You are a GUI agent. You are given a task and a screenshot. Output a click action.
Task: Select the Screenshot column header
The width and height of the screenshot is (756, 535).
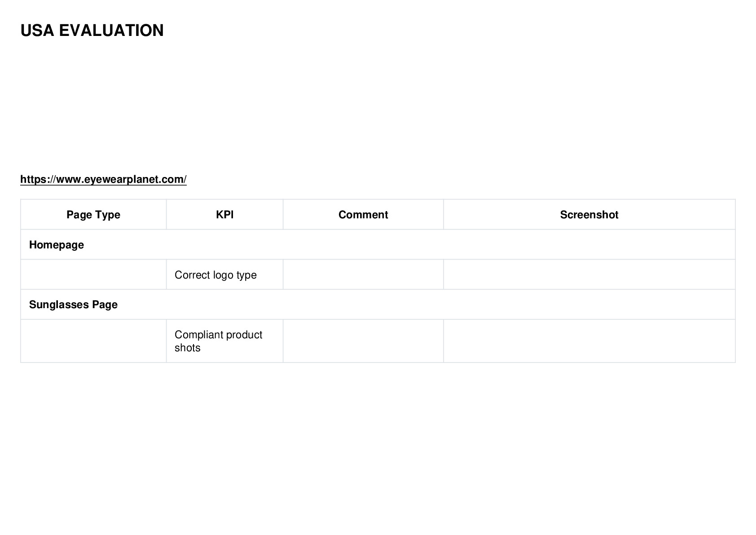(589, 215)
